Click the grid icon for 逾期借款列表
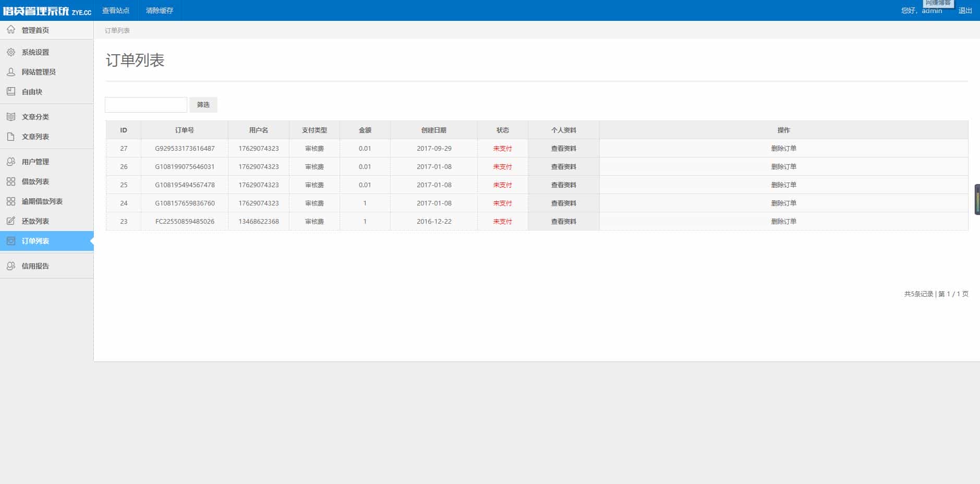 click(11, 201)
